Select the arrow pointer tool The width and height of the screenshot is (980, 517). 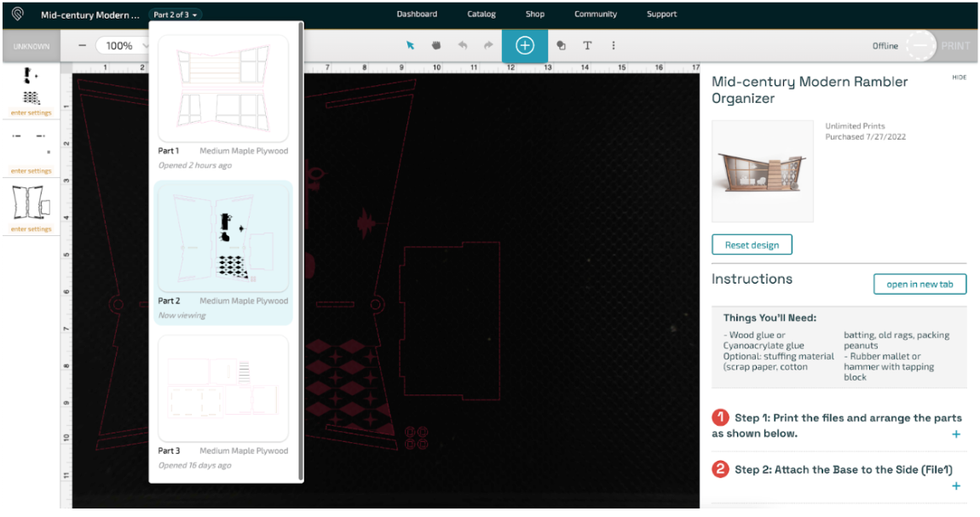(410, 46)
